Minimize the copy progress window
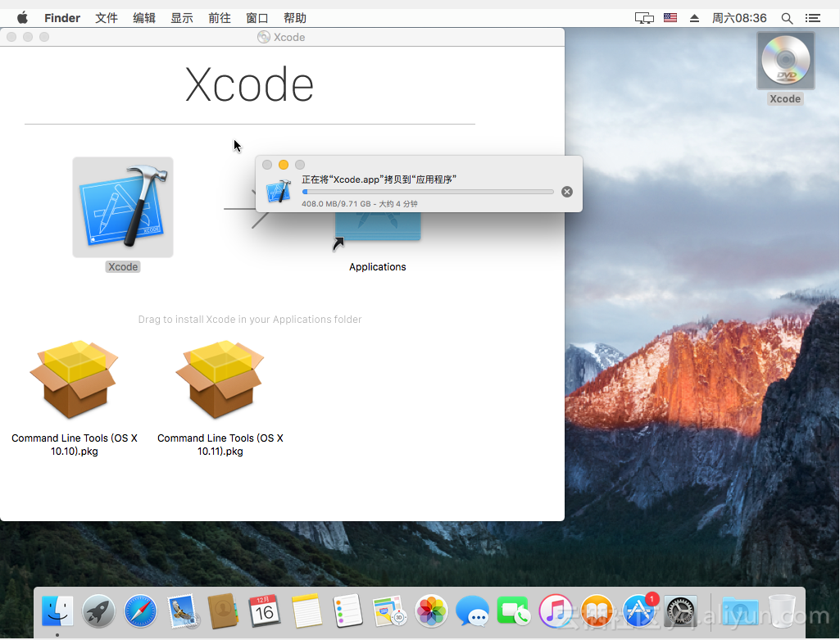The width and height of the screenshot is (840, 640). [x=284, y=165]
